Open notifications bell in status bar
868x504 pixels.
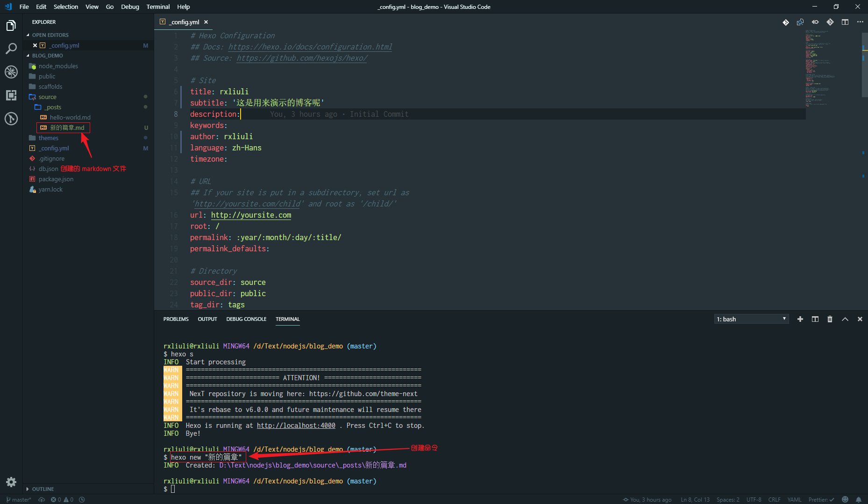[x=859, y=499]
